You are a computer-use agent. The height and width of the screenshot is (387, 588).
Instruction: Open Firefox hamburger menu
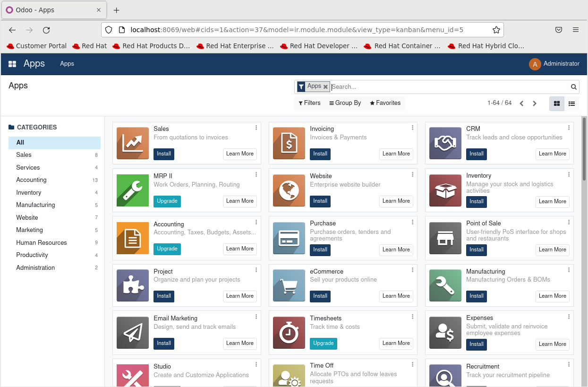click(576, 30)
